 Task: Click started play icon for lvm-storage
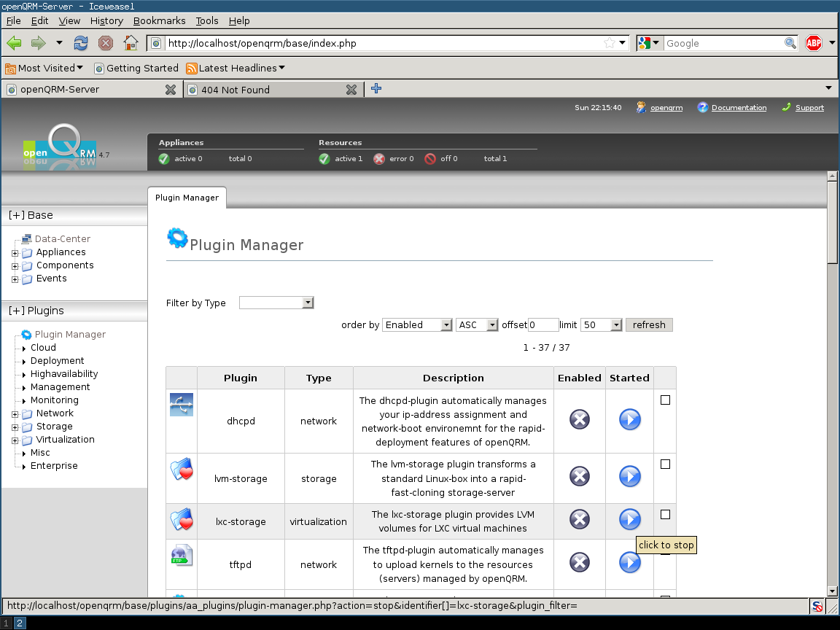pos(630,476)
